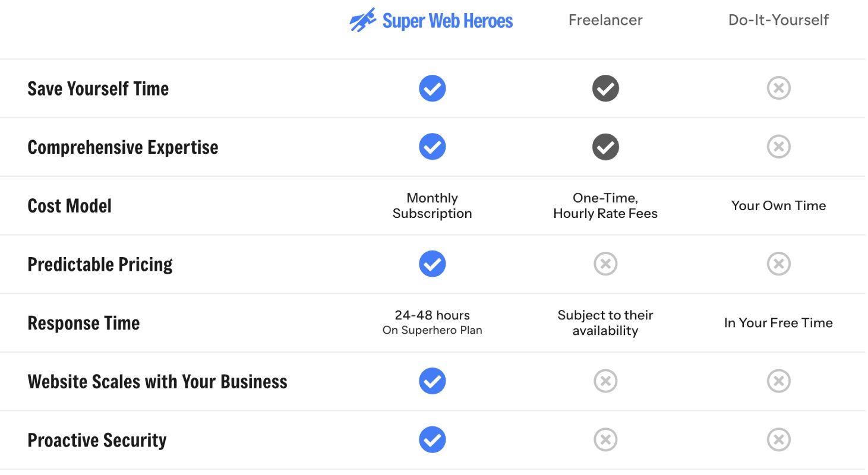Click Freelancer X icon for Website Scales row
Viewport: 868px width, 475px height.
[605, 381]
